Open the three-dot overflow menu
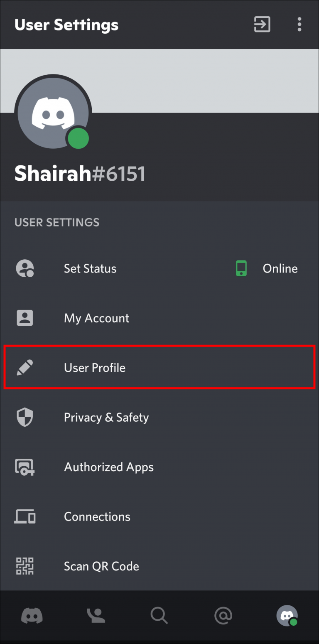This screenshot has width=319, height=644. (x=299, y=25)
